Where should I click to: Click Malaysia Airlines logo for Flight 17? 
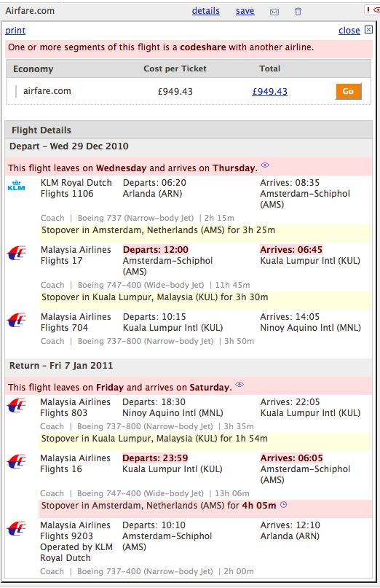(17, 253)
